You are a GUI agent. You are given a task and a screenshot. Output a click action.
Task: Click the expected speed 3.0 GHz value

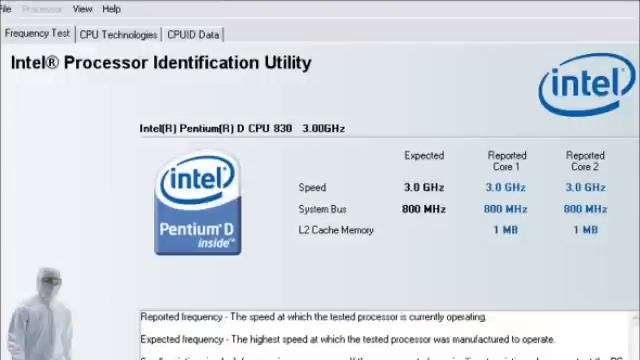pos(424,187)
